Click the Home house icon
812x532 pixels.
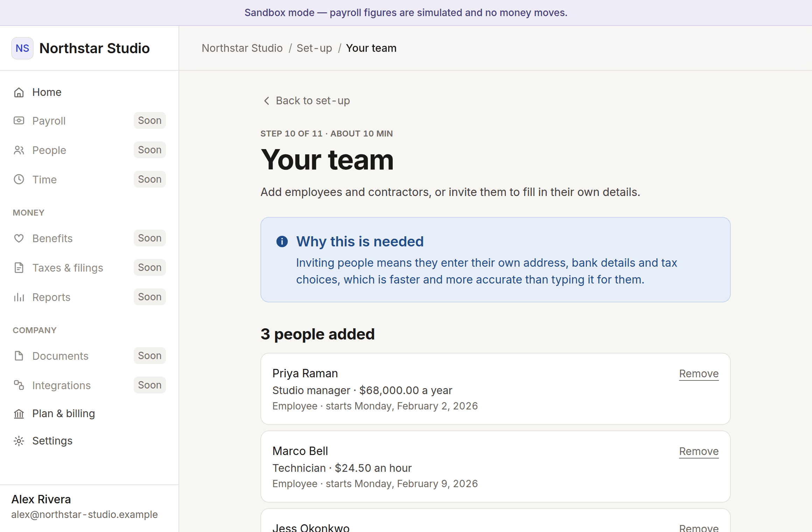click(19, 92)
